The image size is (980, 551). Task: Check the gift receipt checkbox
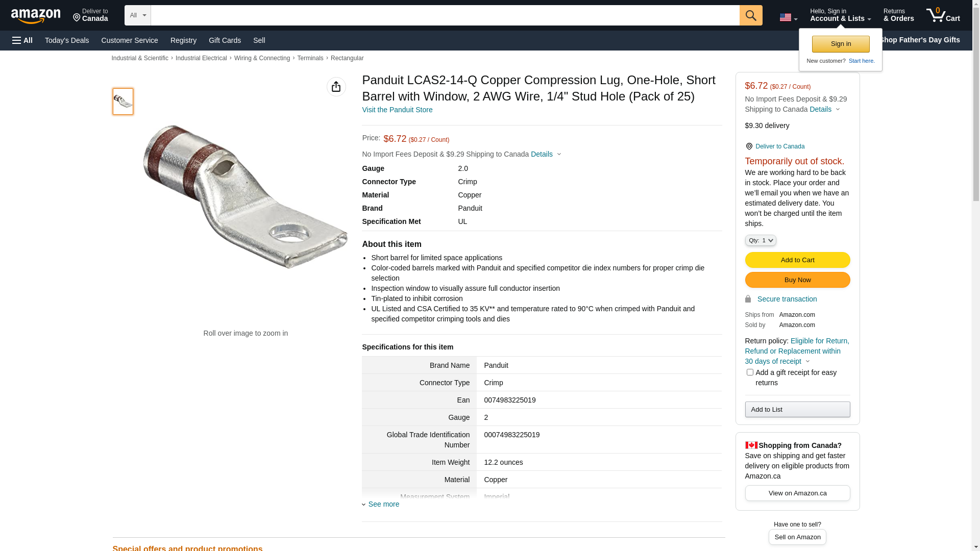(750, 372)
